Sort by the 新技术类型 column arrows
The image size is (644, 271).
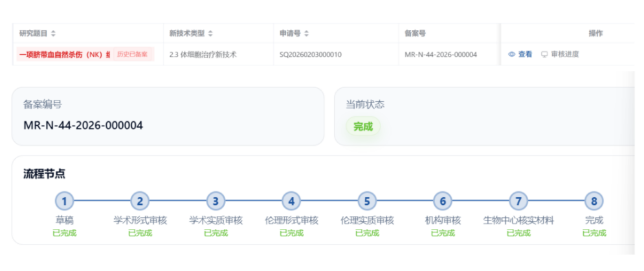click(x=210, y=34)
